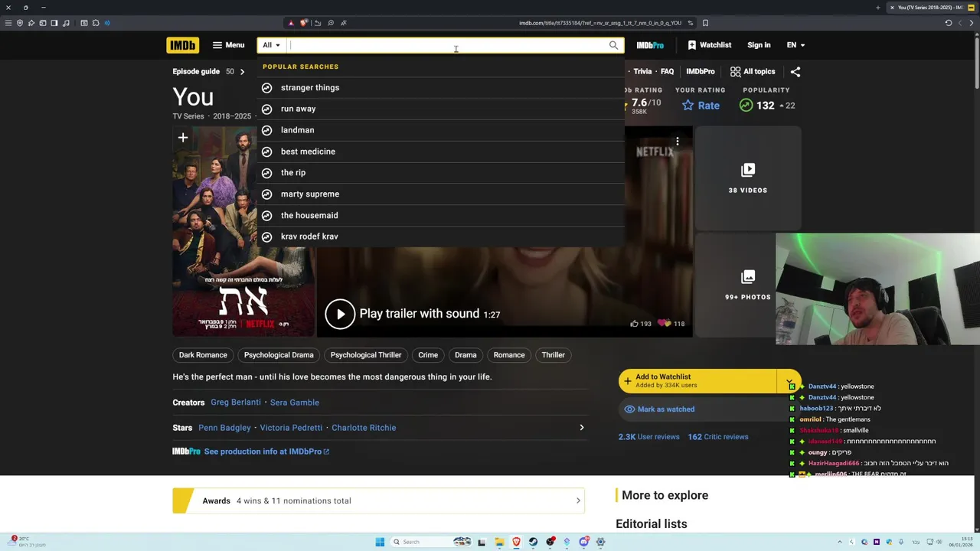Click the popularity trending icon next to 132

[746, 106]
